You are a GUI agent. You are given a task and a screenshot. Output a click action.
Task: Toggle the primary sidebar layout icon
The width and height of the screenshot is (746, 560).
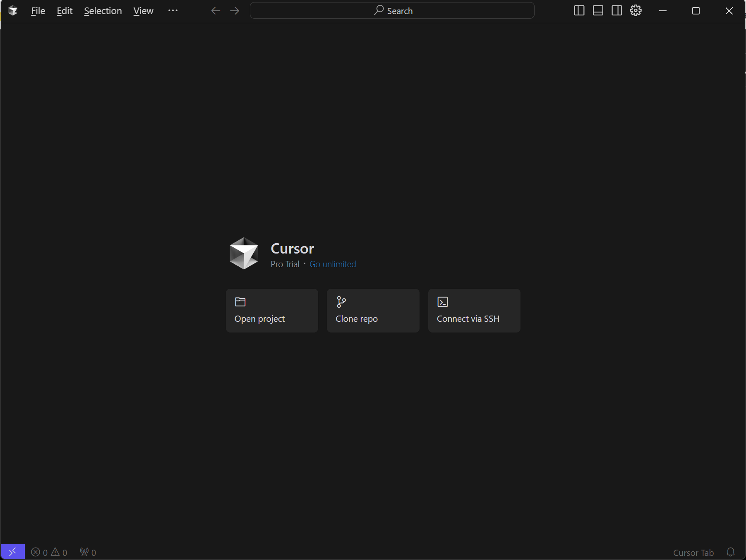point(579,11)
